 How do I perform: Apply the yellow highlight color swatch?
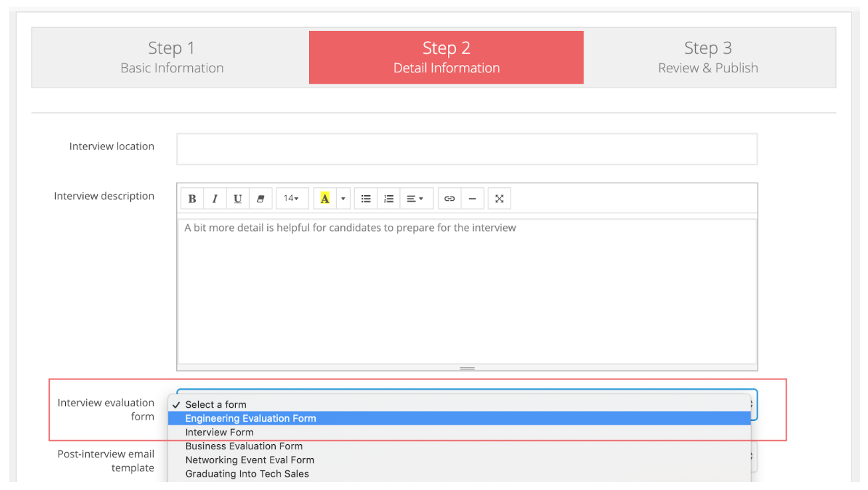[x=324, y=199]
